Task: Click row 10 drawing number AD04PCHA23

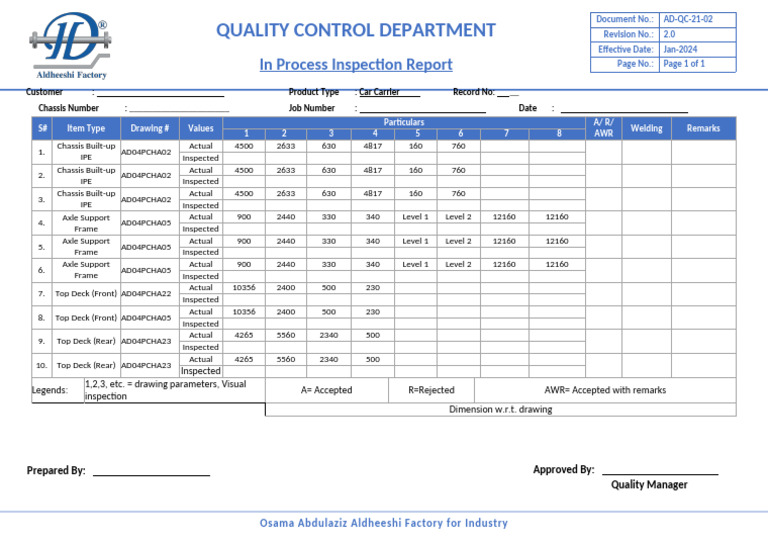Action: coord(146,365)
